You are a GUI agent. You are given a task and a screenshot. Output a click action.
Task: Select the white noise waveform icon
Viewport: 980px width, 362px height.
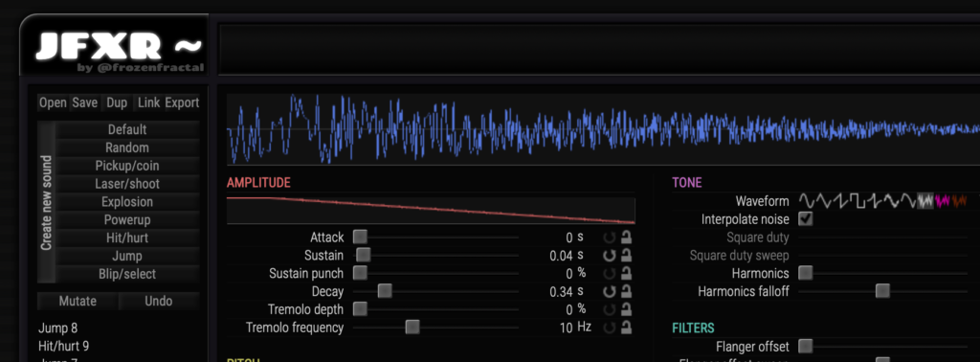[925, 201]
